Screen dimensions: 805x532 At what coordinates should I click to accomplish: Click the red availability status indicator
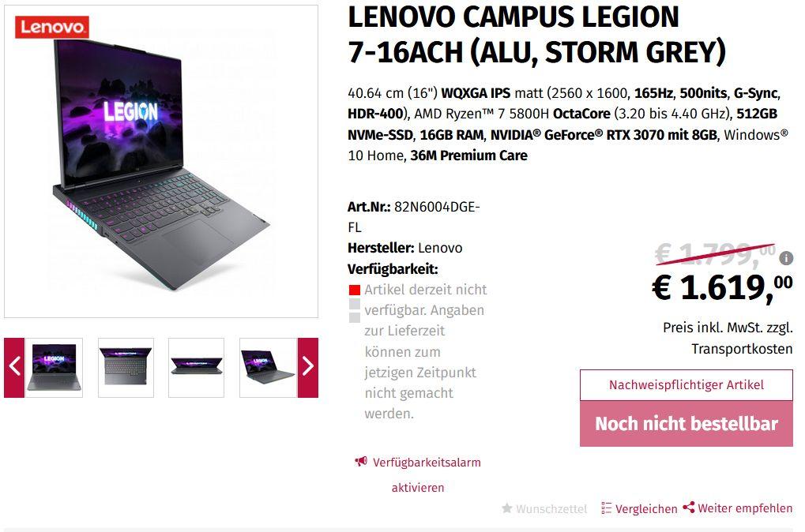coord(354,290)
